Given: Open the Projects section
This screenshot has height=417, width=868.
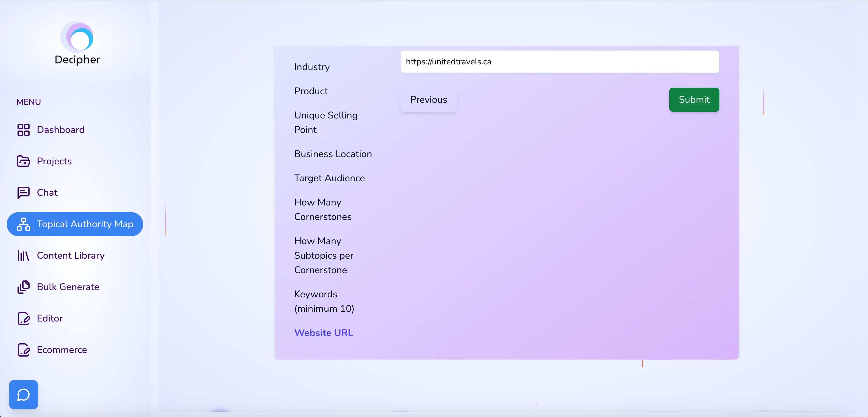Looking at the screenshot, I should point(54,161).
